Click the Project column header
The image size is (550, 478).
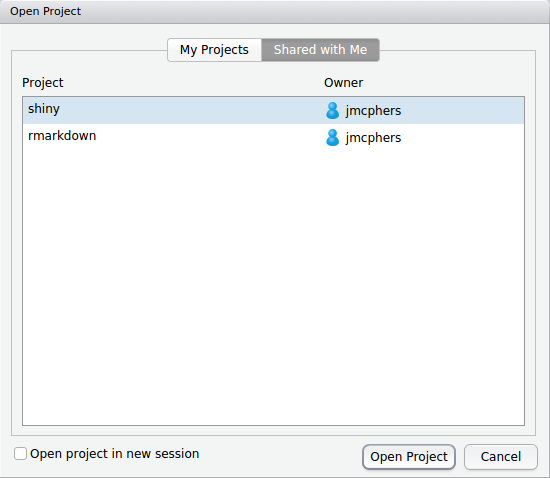point(42,83)
